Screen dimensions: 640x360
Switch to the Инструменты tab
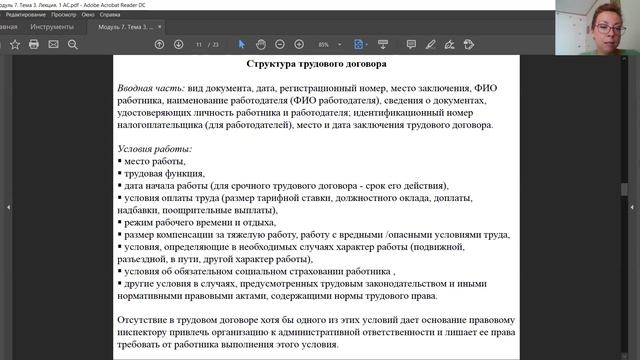click(52, 27)
